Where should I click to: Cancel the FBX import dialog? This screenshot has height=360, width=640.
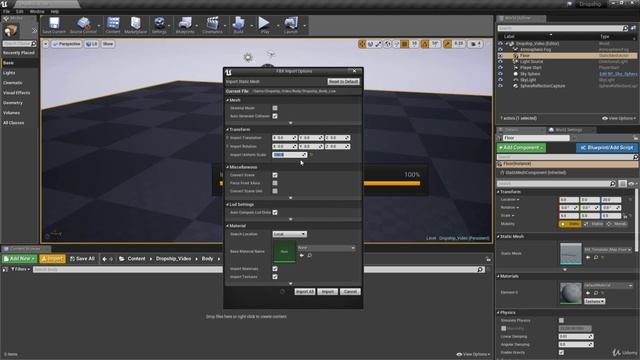[350, 292]
